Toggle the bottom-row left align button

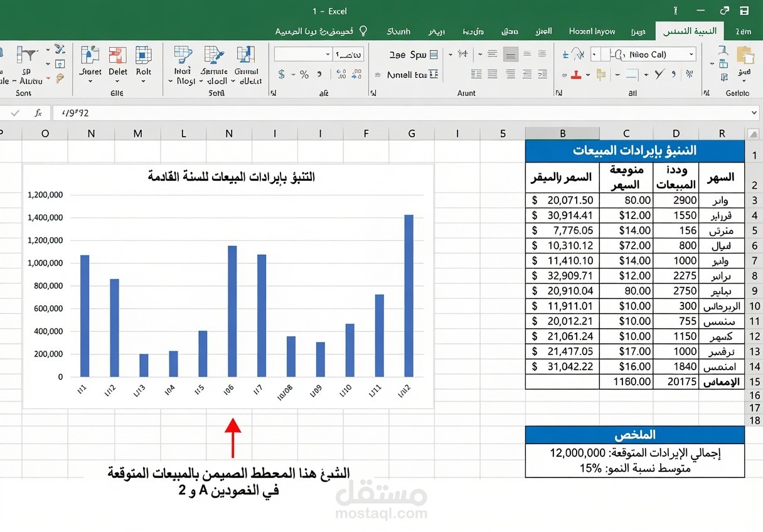click(x=477, y=75)
